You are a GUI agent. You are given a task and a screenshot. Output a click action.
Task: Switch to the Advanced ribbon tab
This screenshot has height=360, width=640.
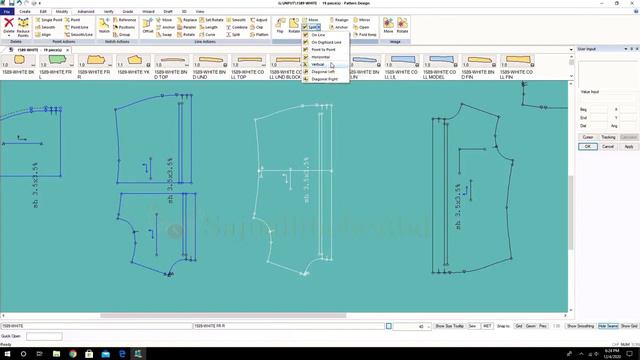click(86, 11)
